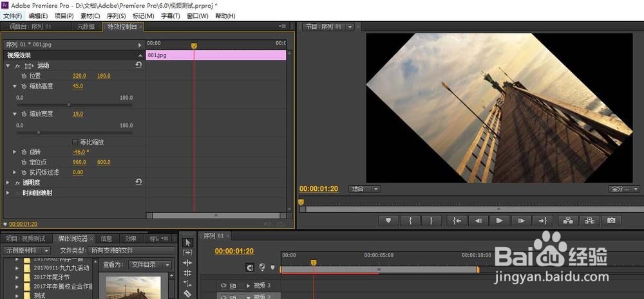Expand the 视频 3 track
Viewport: 644px width, 299px height.
248,285
